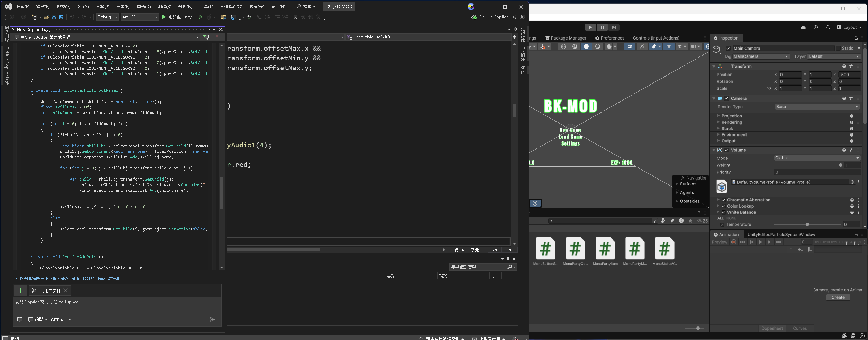Click Save All icon in Visual Studio

point(62,17)
